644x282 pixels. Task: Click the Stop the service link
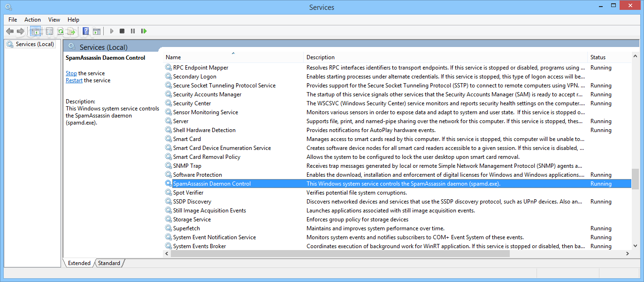pos(71,73)
